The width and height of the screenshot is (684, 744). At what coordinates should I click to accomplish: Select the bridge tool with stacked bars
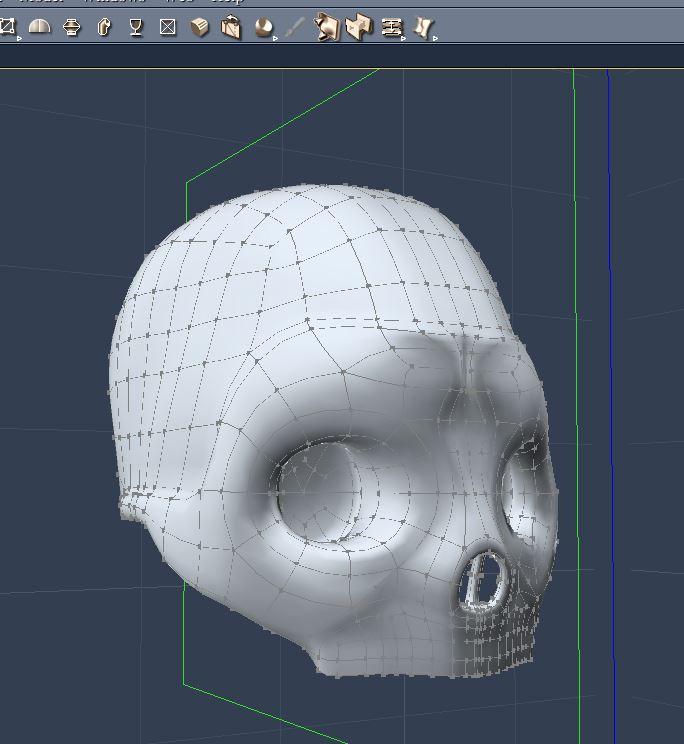(x=392, y=28)
